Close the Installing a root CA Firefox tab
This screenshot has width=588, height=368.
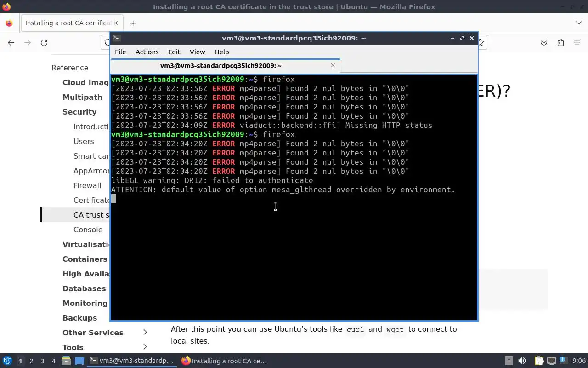[116, 23]
